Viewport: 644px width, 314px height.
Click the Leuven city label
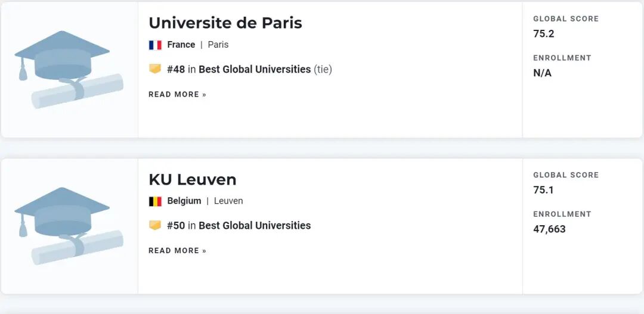(228, 201)
